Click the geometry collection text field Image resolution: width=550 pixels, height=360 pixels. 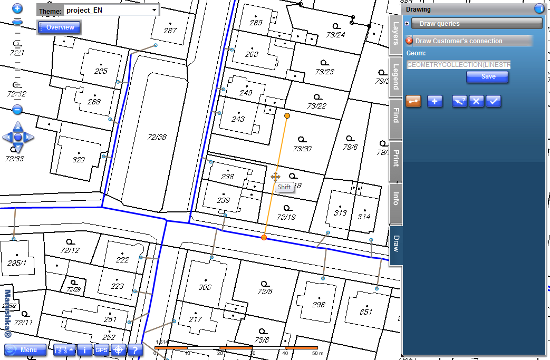459,65
